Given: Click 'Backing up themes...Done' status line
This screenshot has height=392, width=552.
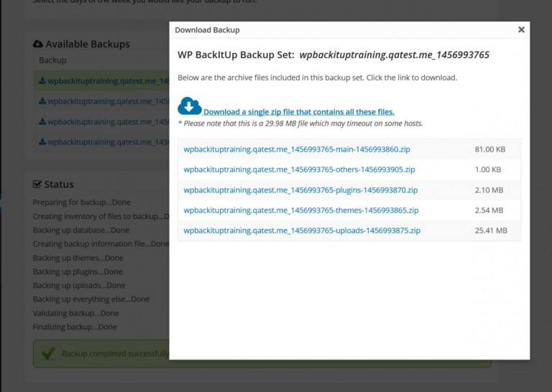Looking at the screenshot, I should click(x=78, y=258).
